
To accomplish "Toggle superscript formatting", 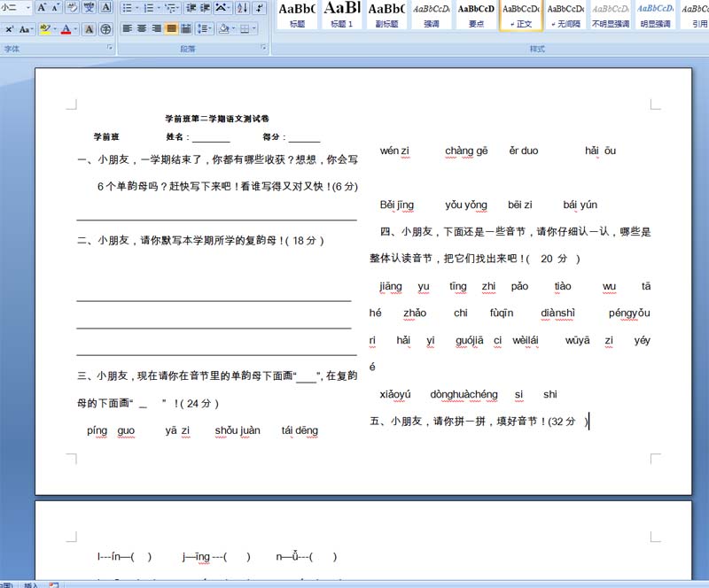I will pyautogui.click(x=9, y=29).
